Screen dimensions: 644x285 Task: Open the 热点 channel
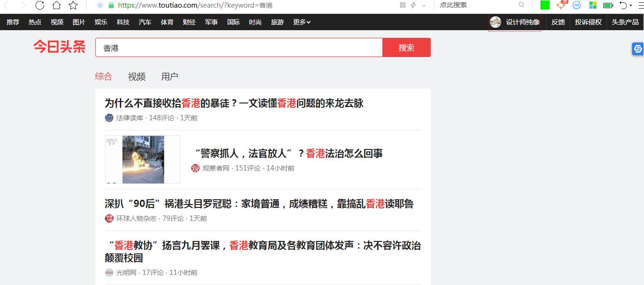click(35, 22)
